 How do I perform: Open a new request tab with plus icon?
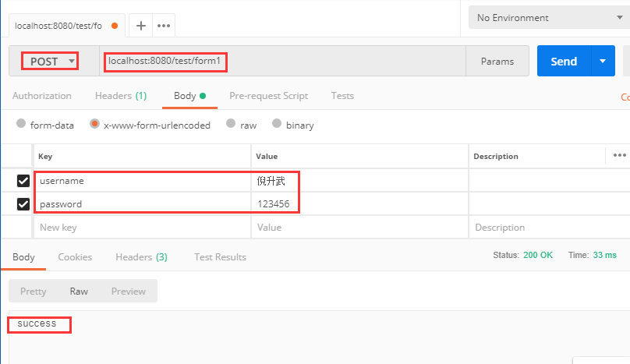(x=140, y=26)
